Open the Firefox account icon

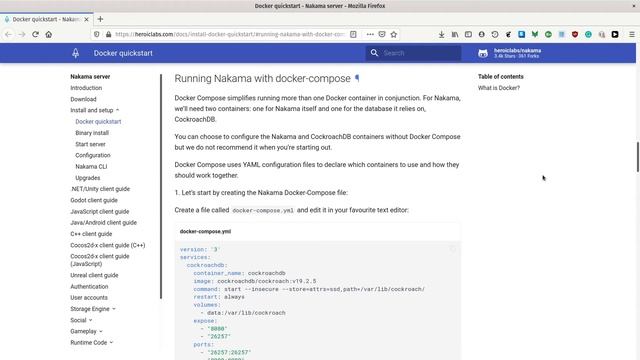pyautogui.click(x=482, y=35)
